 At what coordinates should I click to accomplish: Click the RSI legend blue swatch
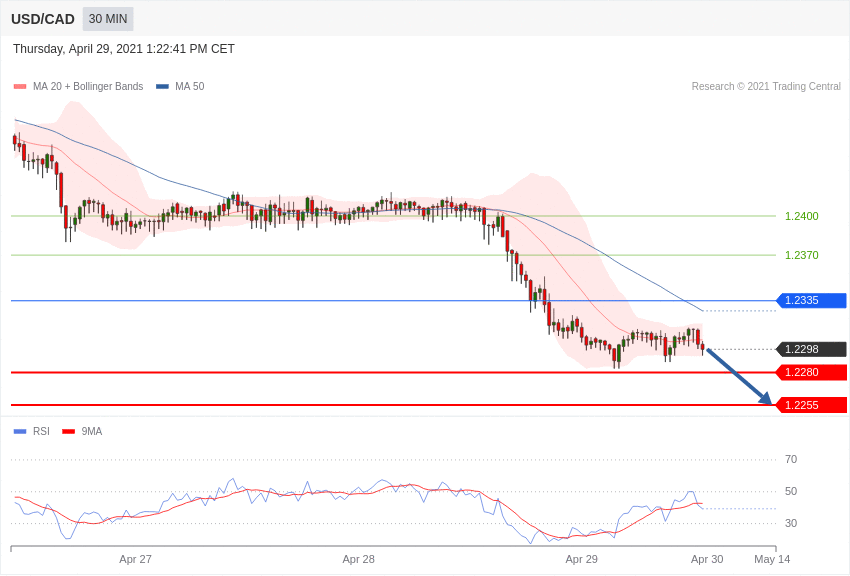(x=20, y=431)
